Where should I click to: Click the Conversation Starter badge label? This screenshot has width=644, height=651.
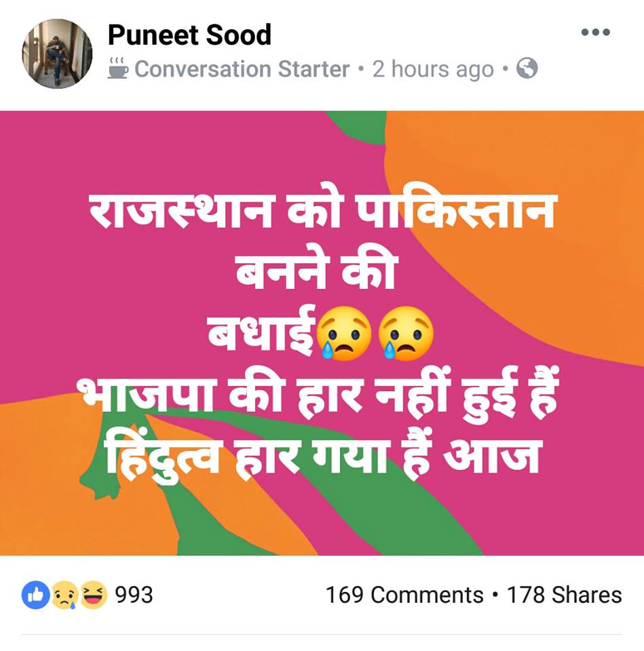pos(242,69)
